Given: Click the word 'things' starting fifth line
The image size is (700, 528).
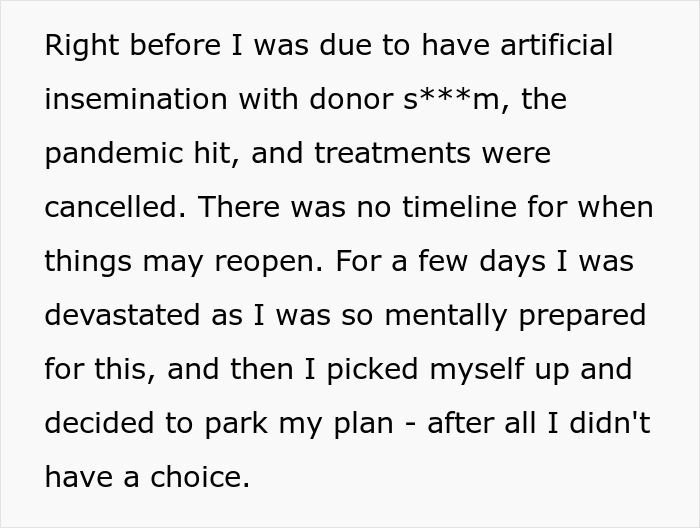Looking at the screenshot, I should click(88, 262).
